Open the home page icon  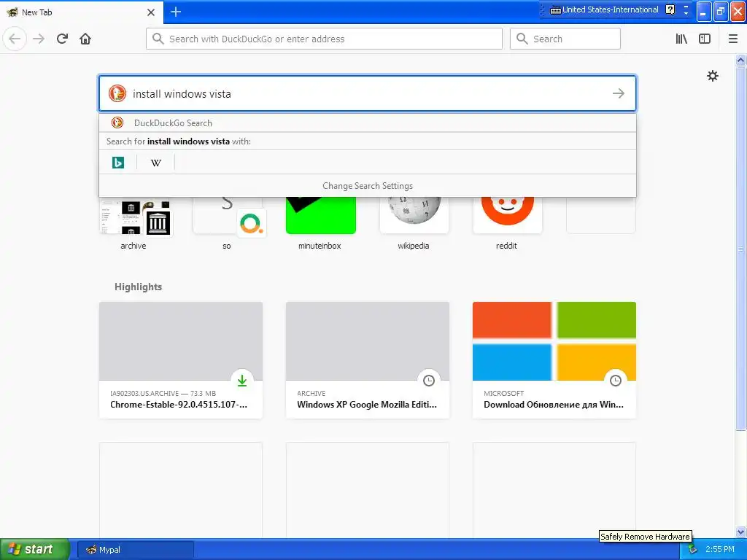pyautogui.click(x=85, y=39)
